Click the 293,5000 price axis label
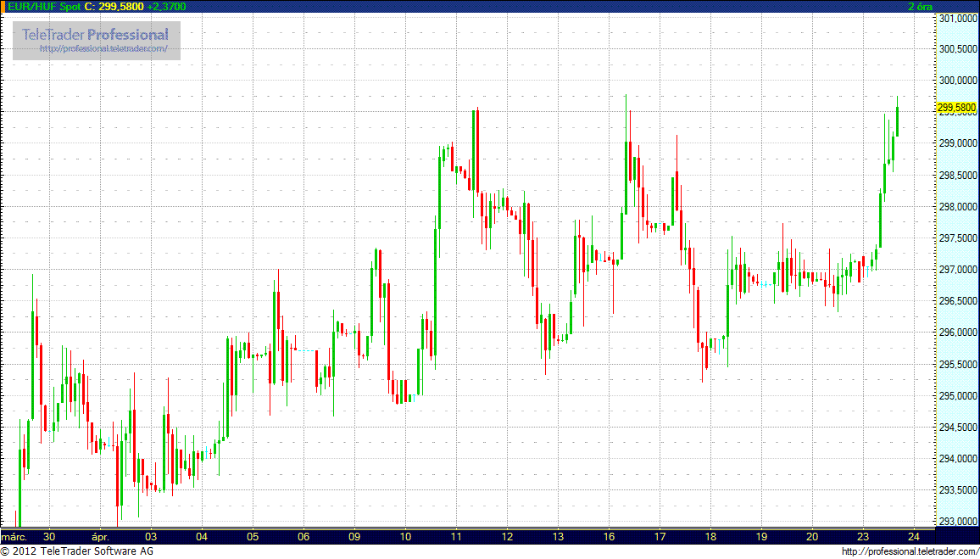The height and width of the screenshot is (559, 980). click(959, 490)
